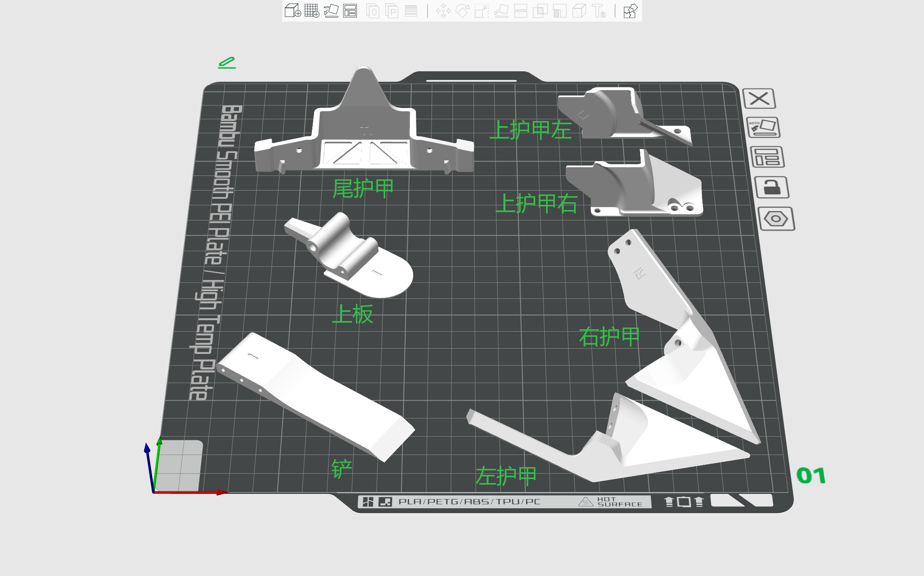This screenshot has width=924, height=576.
Task: Open plate settings hexagon icon
Action: (776, 219)
